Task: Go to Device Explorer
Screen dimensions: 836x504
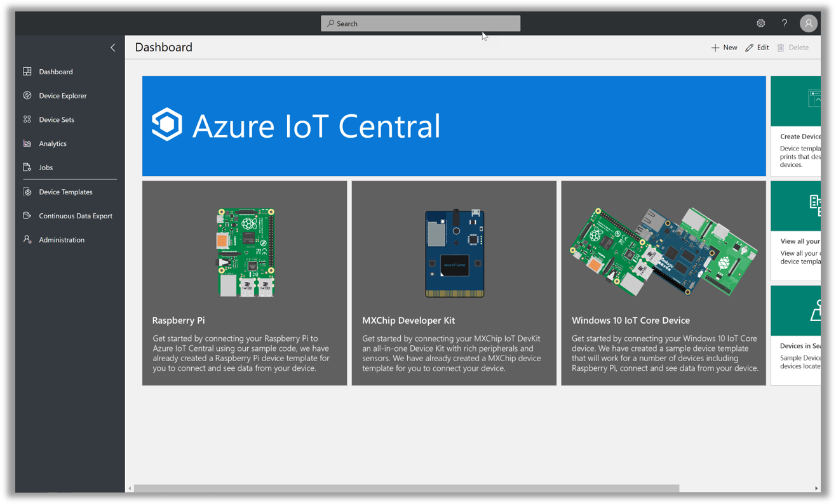Action: tap(63, 96)
